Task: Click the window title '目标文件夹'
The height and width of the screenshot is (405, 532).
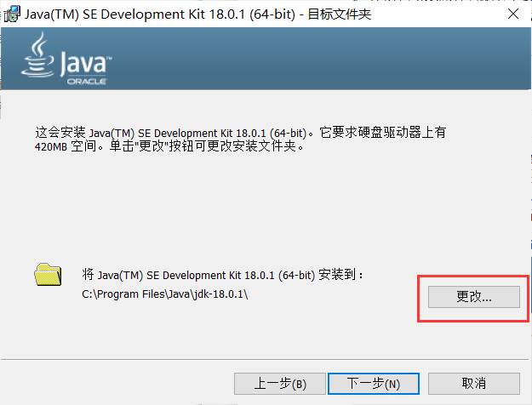Action: click(x=340, y=14)
